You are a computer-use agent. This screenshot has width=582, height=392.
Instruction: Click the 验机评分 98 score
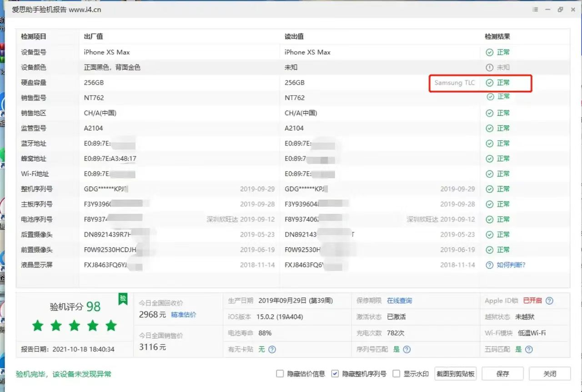pyautogui.click(x=75, y=307)
